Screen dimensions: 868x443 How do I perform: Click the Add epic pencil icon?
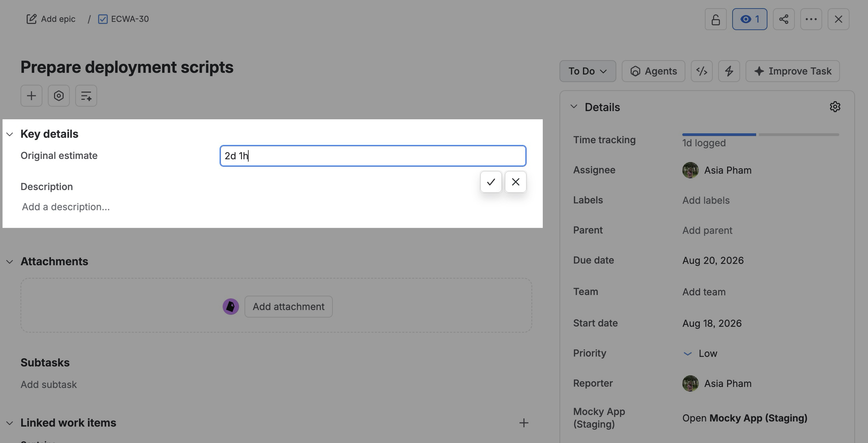click(x=31, y=19)
